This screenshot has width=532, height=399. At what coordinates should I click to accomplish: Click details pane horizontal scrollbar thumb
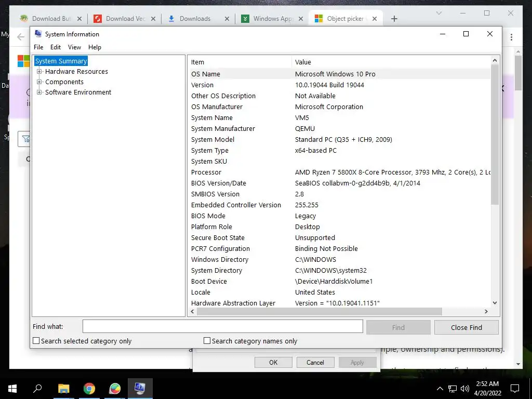[320, 312]
